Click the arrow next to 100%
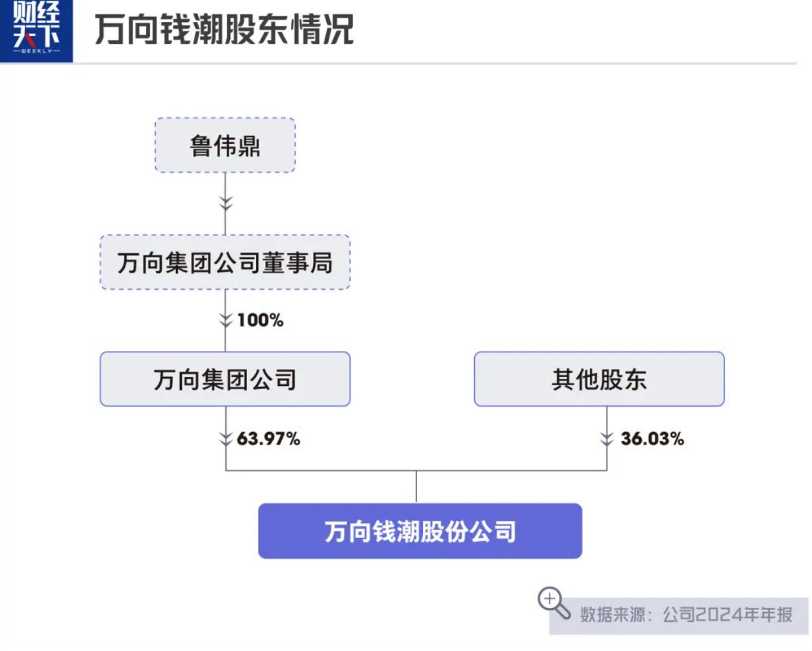 pyautogui.click(x=225, y=320)
